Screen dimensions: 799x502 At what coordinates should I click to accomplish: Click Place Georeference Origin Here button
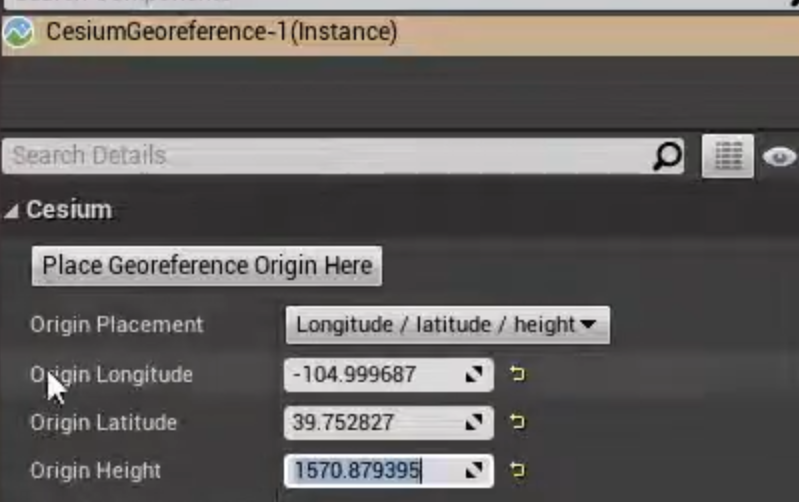click(207, 266)
